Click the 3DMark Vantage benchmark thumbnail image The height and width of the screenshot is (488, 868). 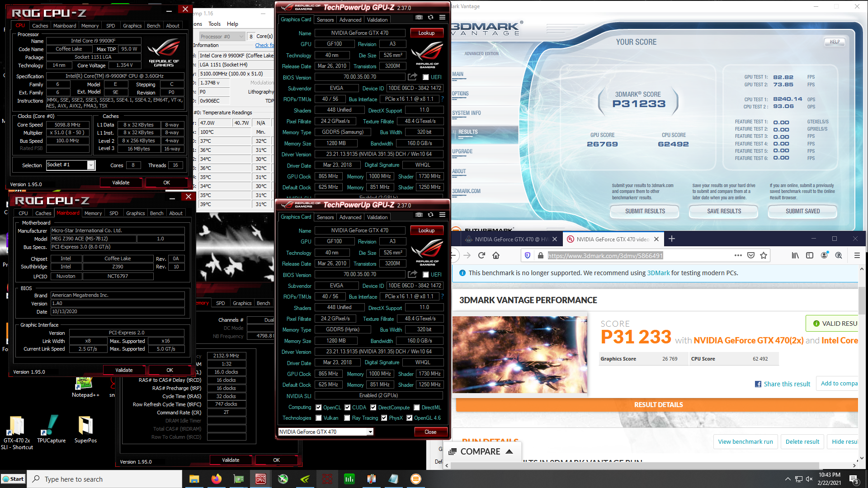coord(520,354)
